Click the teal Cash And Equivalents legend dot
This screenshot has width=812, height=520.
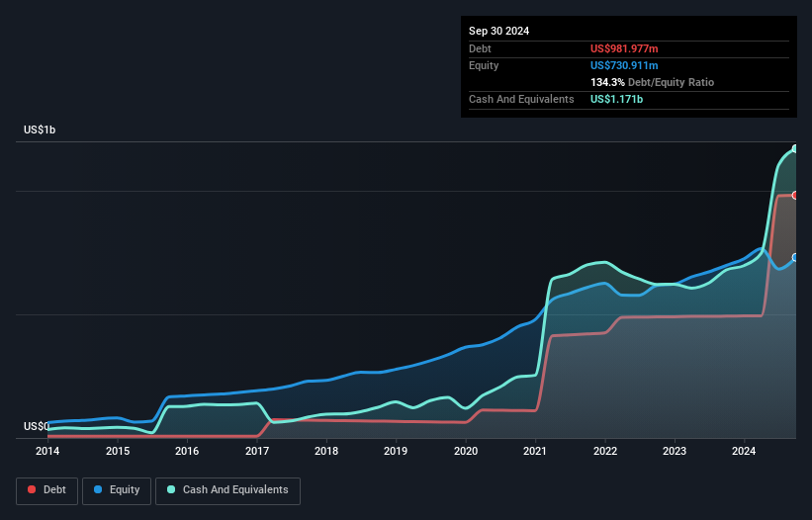click(171, 489)
